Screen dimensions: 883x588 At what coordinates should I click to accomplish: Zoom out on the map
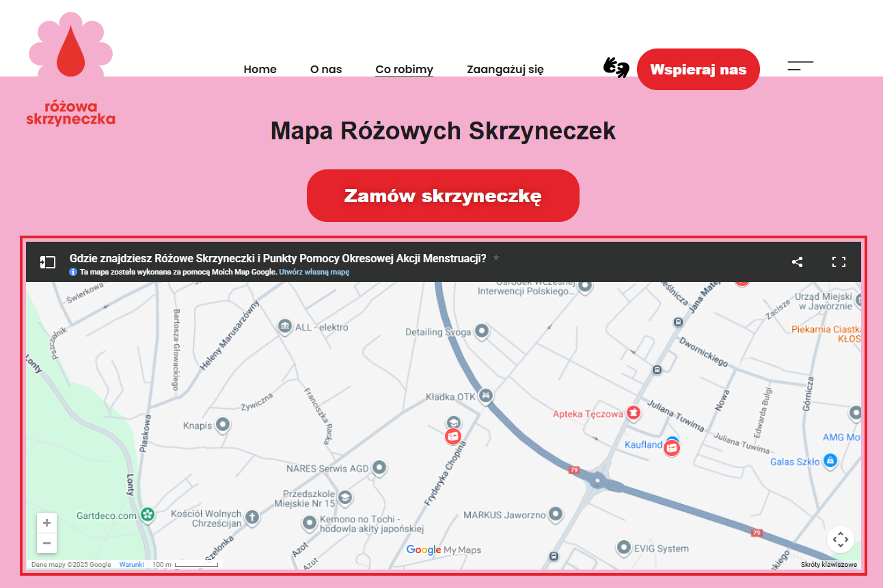(x=46, y=544)
